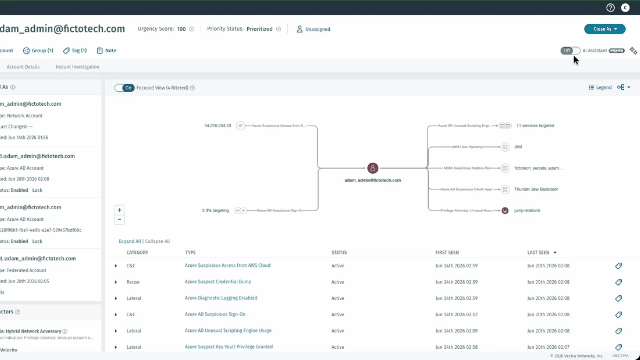Screen dimensions: 640x360
Task: Open the Close As dropdown button
Action: click(x=604, y=29)
